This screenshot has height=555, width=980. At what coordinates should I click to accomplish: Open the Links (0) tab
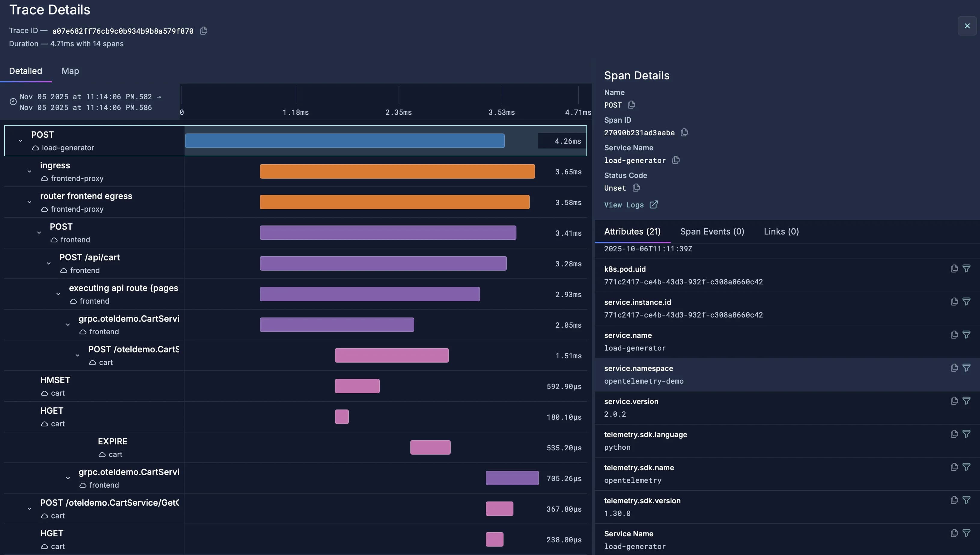click(x=781, y=232)
